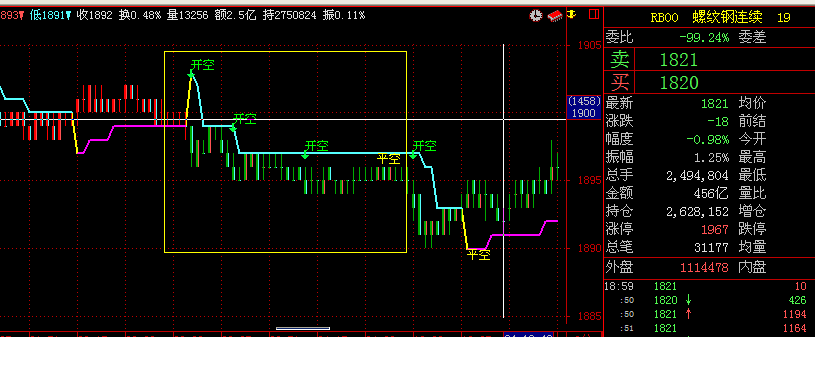Viewport: 815px width, 384px height.
Task: Click the 均价 average price label
Action: click(x=752, y=103)
